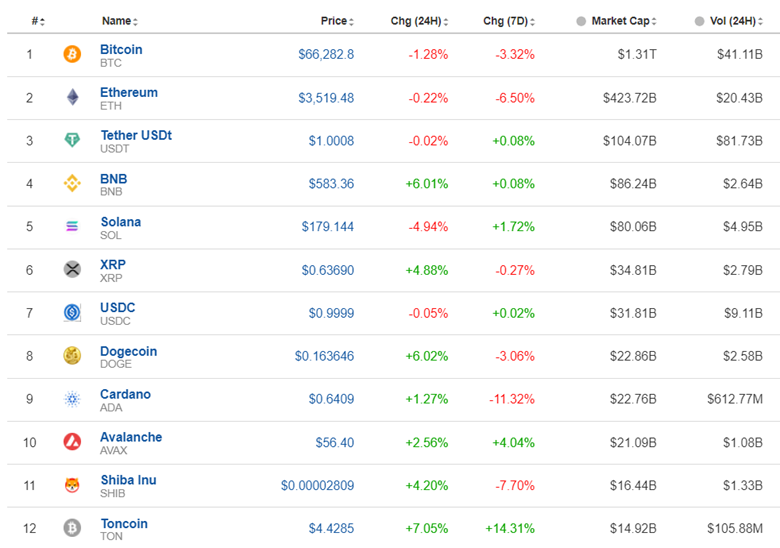Open the Shiba Inu link
Viewport: 780px width, 548px height.
(x=128, y=480)
